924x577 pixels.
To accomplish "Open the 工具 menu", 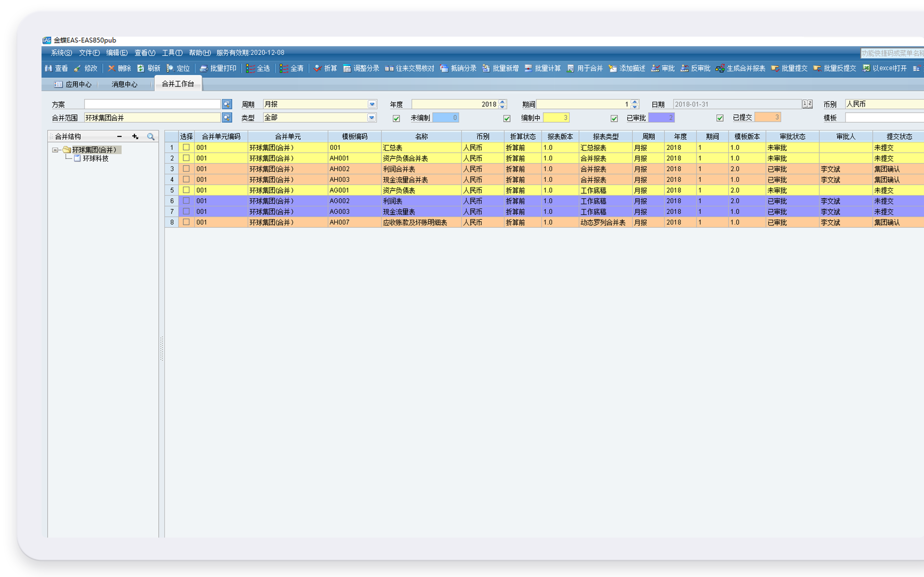I will coord(172,53).
